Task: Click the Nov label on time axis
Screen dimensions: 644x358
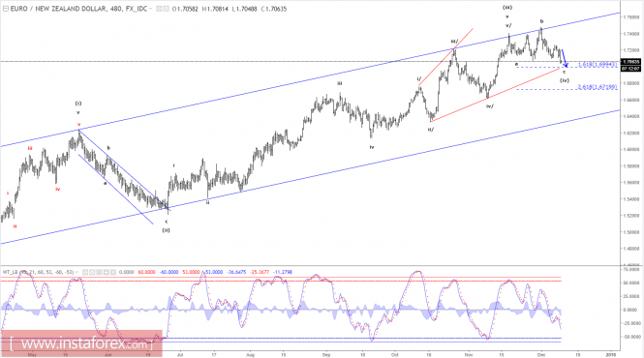Action: pyautogui.click(x=468, y=354)
